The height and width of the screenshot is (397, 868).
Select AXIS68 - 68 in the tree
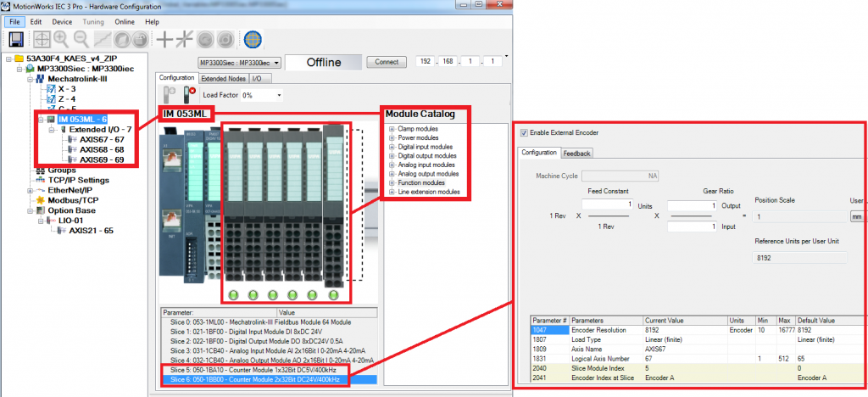pyautogui.click(x=102, y=149)
